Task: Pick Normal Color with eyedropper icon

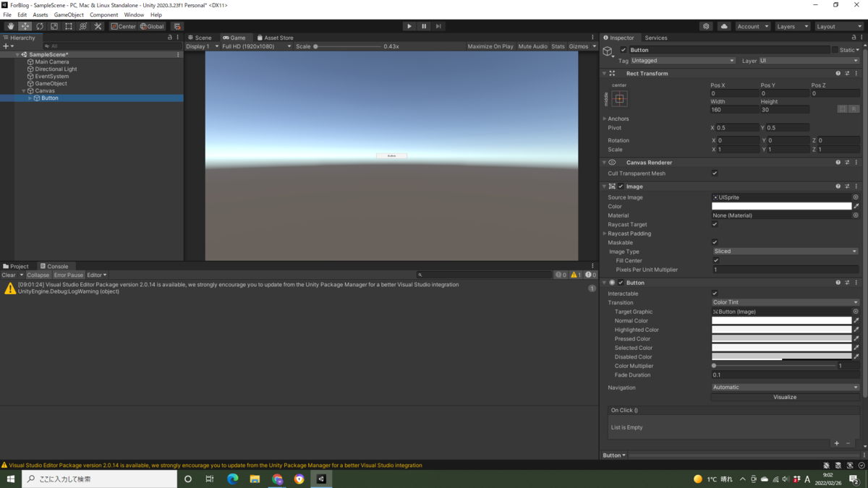Action: (856, 320)
